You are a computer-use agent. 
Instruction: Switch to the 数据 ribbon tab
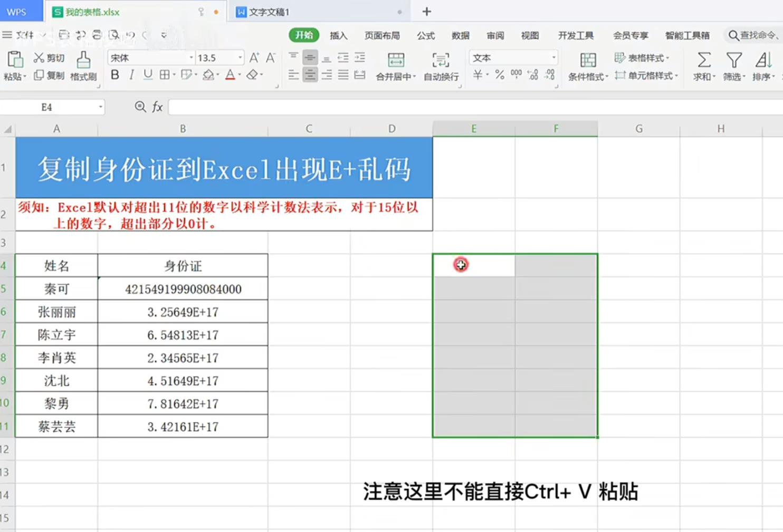(x=460, y=35)
